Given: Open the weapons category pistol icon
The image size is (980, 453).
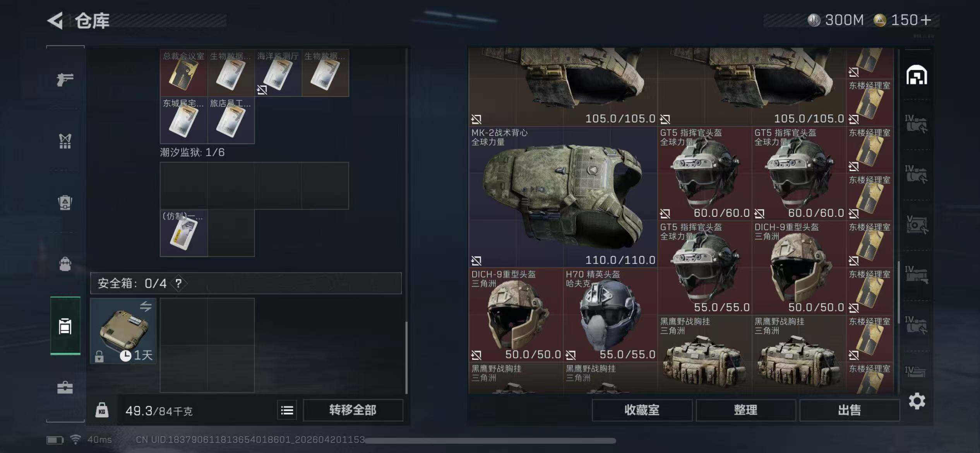Looking at the screenshot, I should [x=65, y=79].
